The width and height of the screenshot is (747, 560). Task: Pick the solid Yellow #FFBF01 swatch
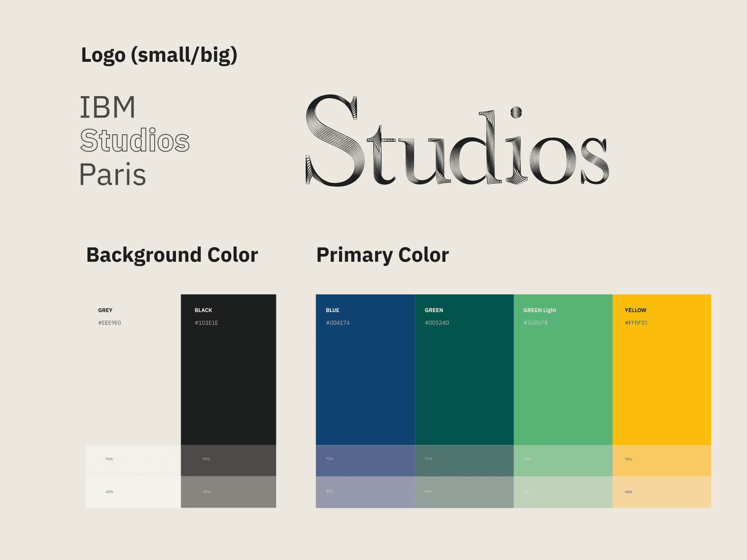pyautogui.click(x=662, y=369)
